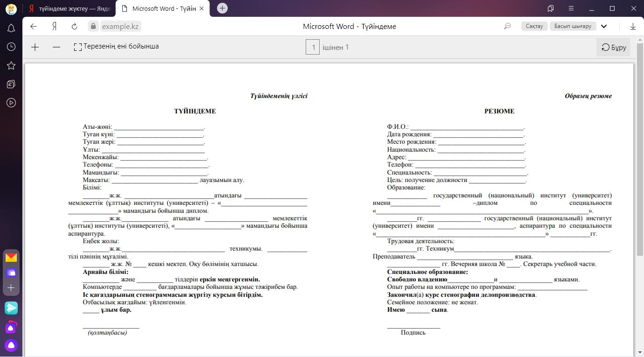Click the Еңбек жолы line

click(x=101, y=241)
